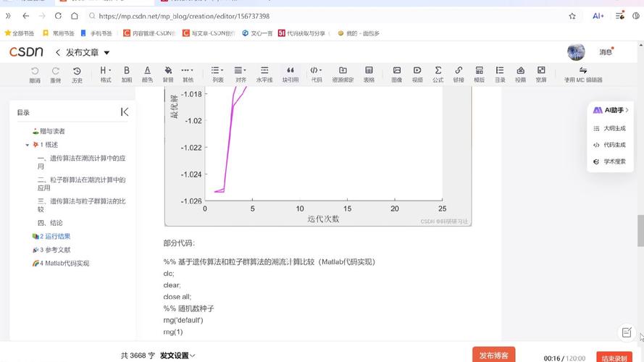The width and height of the screenshot is (644, 362).
Task: Choose text color (颜色) tool
Action: click(x=147, y=75)
